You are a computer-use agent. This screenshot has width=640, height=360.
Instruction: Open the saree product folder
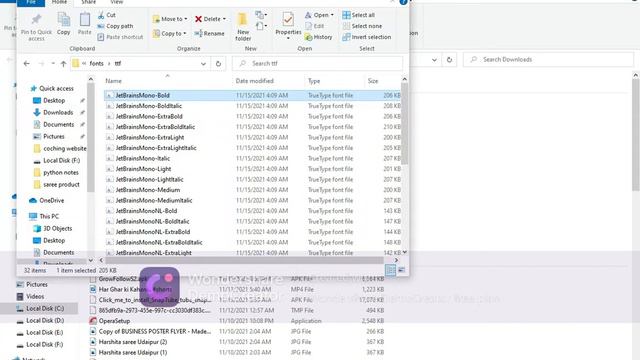pyautogui.click(x=56, y=185)
